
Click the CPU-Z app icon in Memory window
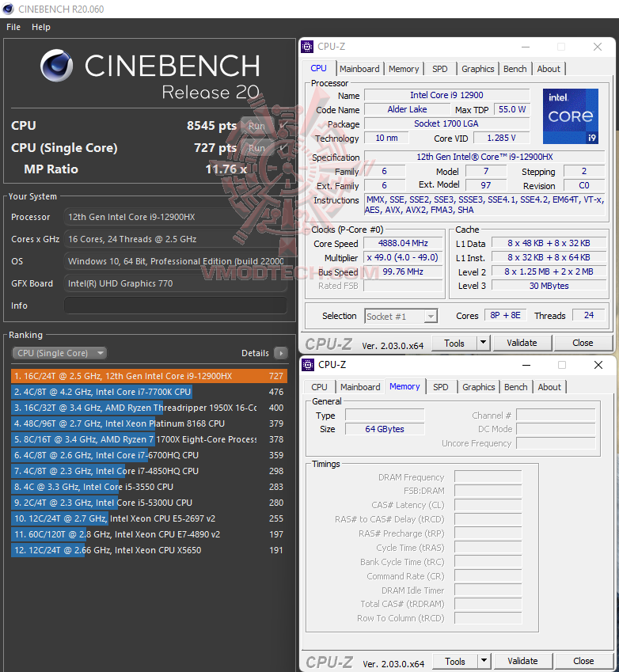coord(308,365)
